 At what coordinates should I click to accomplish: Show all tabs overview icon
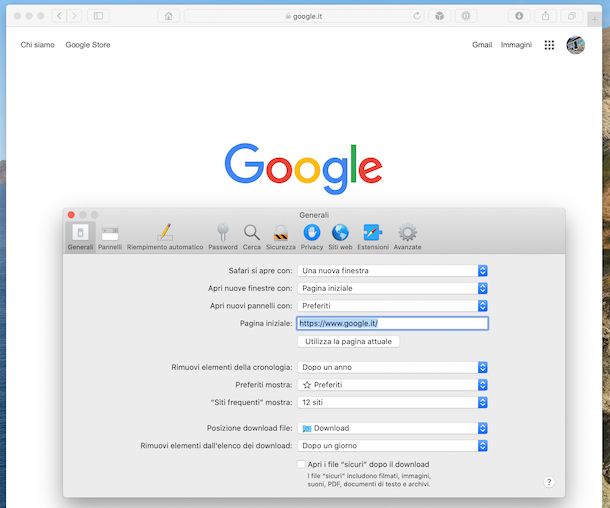pos(571,16)
